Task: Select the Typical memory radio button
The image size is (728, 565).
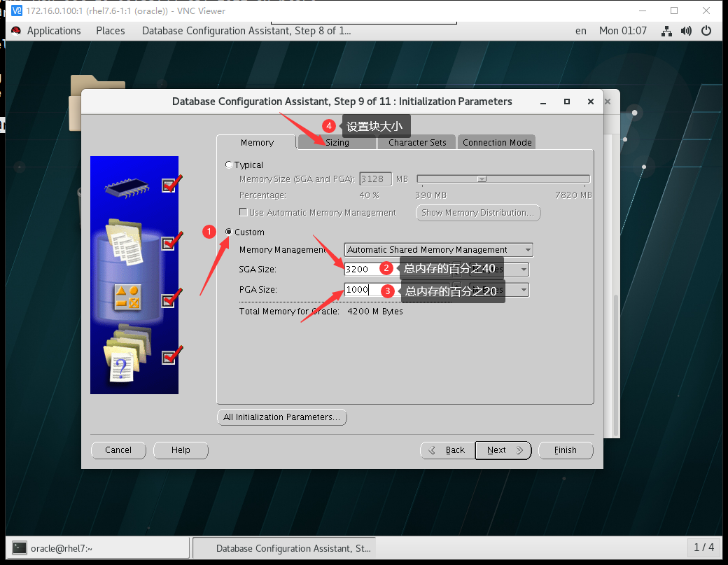Action: [x=228, y=165]
